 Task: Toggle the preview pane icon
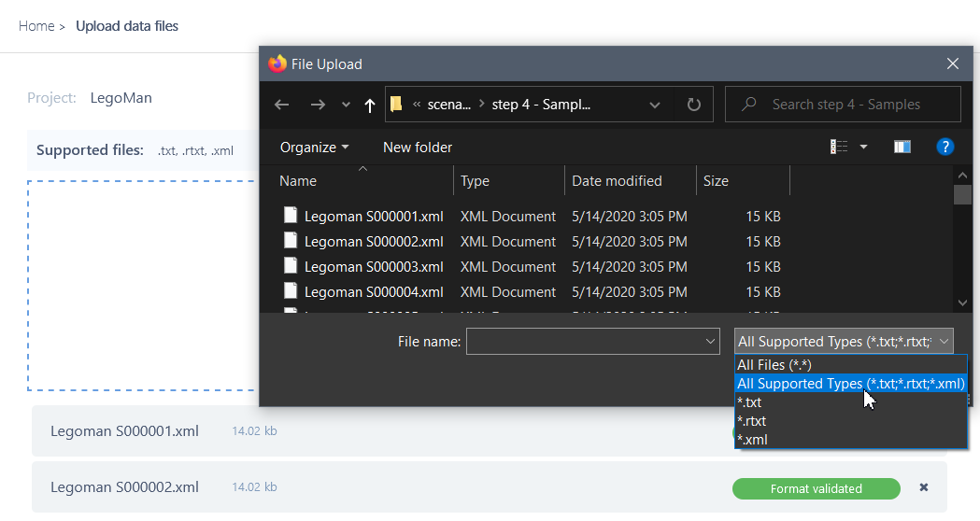point(902,147)
